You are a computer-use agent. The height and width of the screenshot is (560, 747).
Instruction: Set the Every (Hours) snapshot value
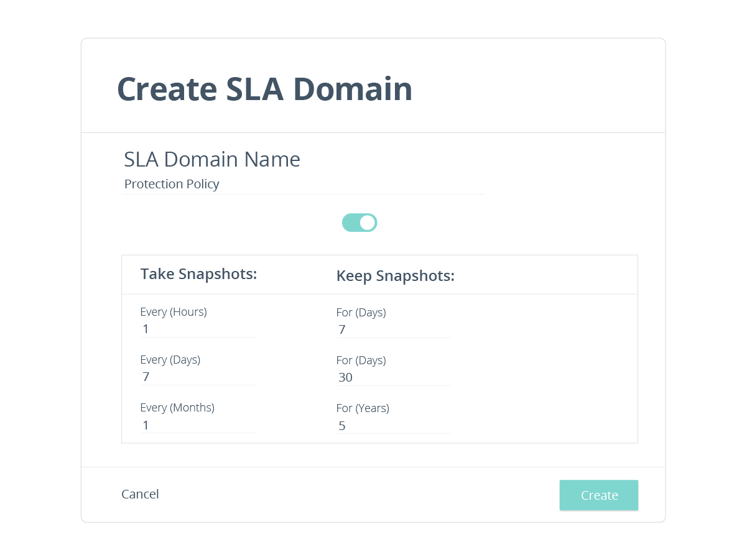[x=198, y=329]
